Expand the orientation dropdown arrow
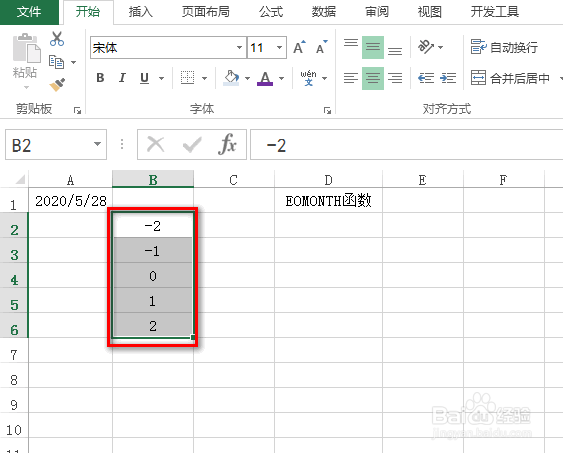The width and height of the screenshot is (563, 453). coord(441,47)
